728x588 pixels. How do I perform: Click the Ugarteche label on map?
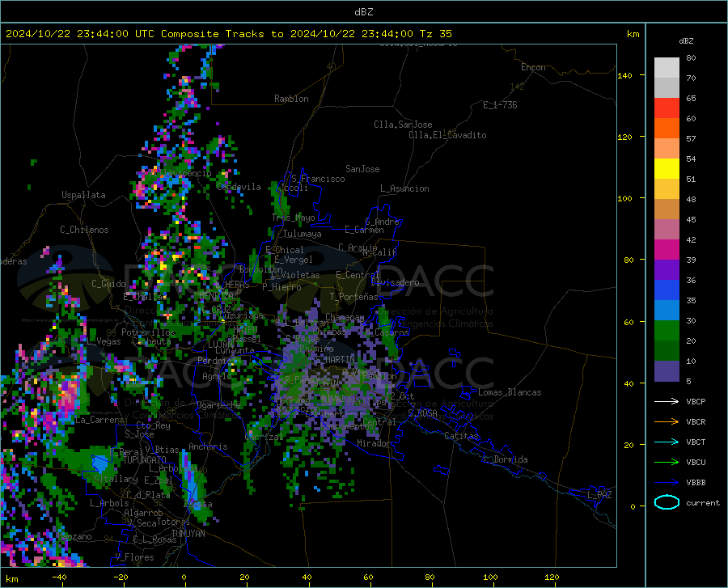click(218, 404)
